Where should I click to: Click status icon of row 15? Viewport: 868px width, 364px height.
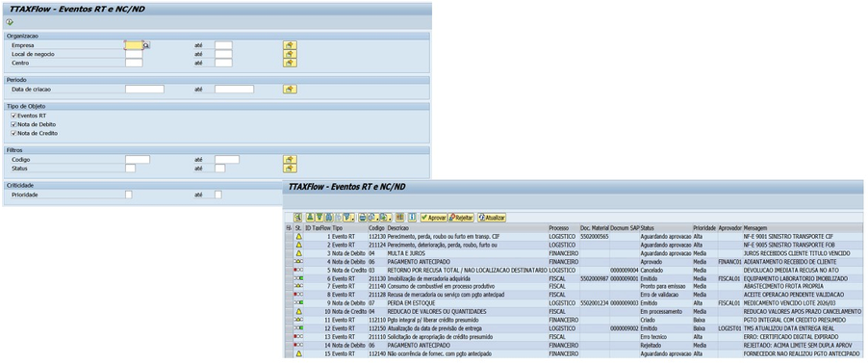pyautogui.click(x=298, y=353)
